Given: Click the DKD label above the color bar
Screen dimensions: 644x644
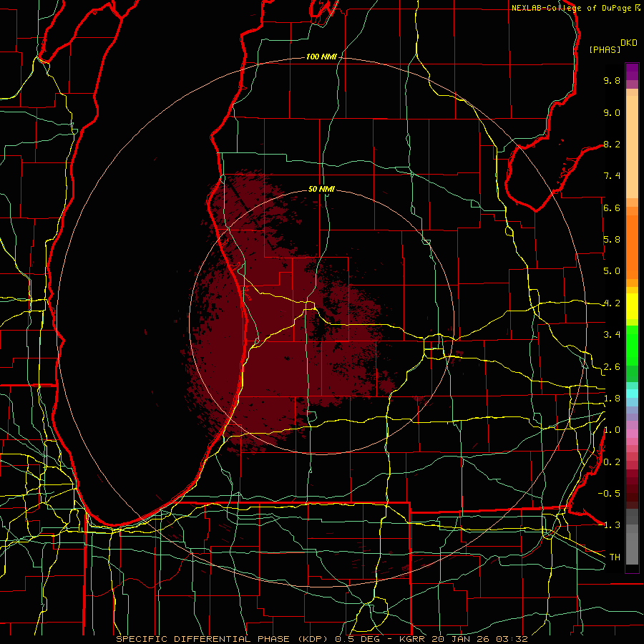Looking at the screenshot, I should pos(629,43).
